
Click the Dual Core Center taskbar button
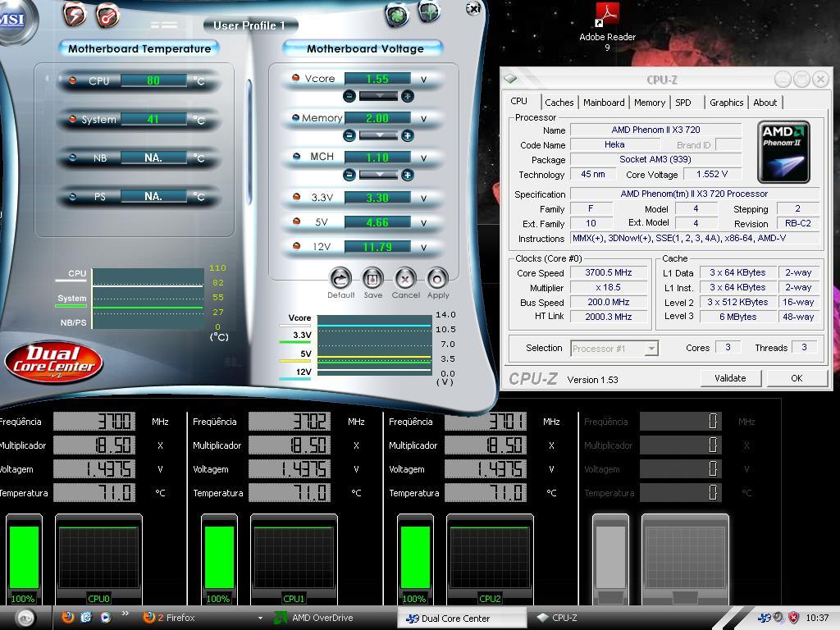pos(462,619)
